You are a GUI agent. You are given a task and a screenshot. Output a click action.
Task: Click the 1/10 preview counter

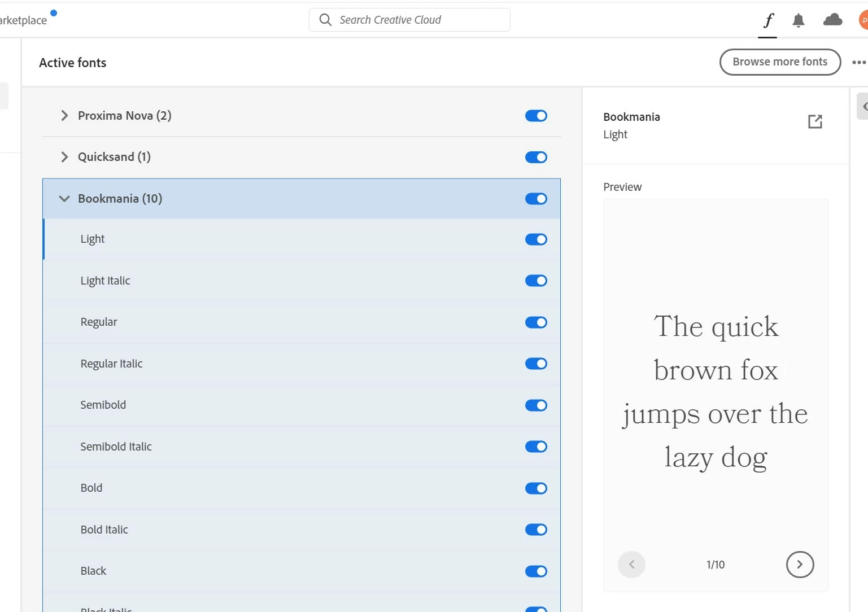coord(716,565)
